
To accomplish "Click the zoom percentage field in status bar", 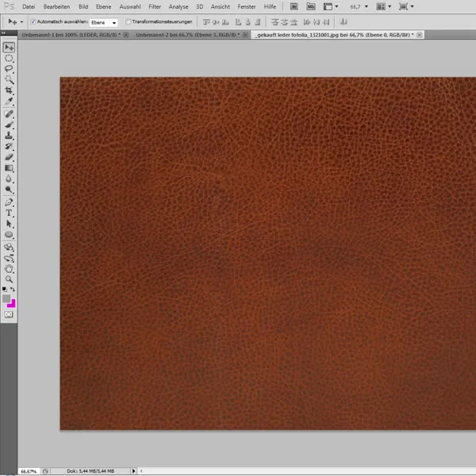I will [x=29, y=470].
